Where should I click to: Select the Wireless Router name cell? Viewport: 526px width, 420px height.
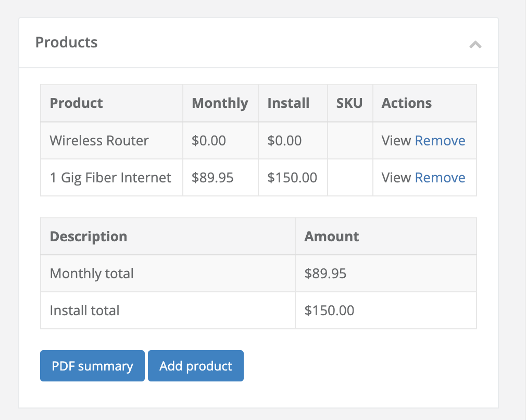[x=99, y=141]
